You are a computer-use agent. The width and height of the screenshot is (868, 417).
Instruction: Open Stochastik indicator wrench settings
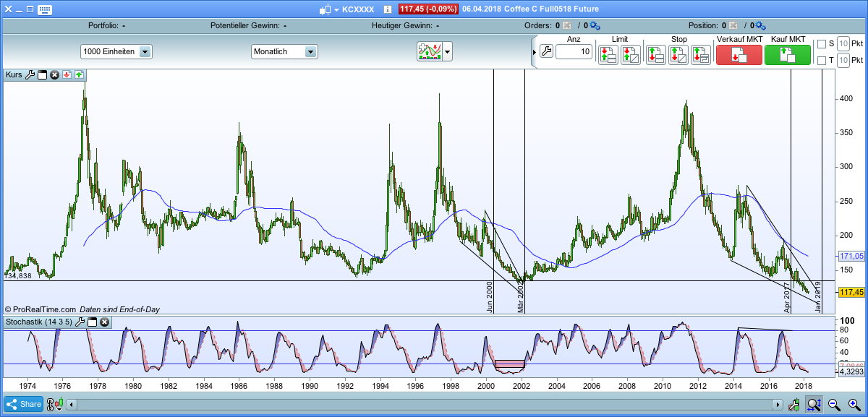pyautogui.click(x=81, y=322)
